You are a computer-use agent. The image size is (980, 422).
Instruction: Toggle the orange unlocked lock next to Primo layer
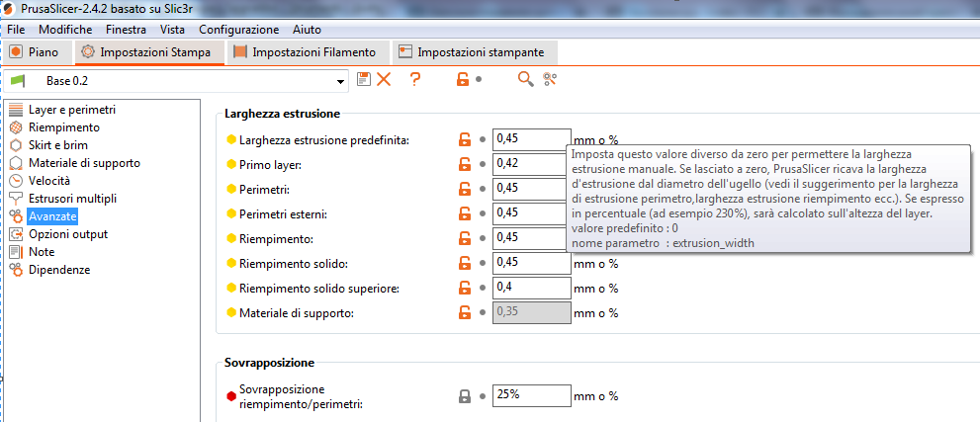point(464,164)
